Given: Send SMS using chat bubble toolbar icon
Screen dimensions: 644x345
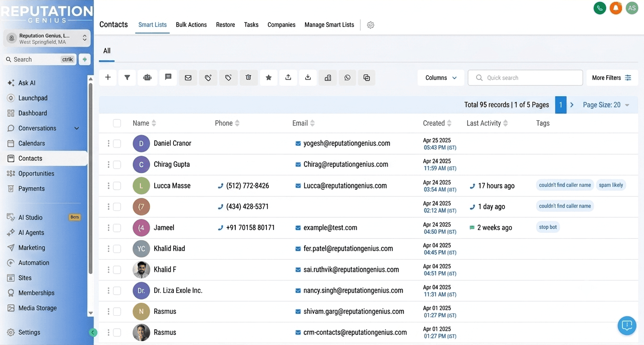Looking at the screenshot, I should (x=168, y=78).
